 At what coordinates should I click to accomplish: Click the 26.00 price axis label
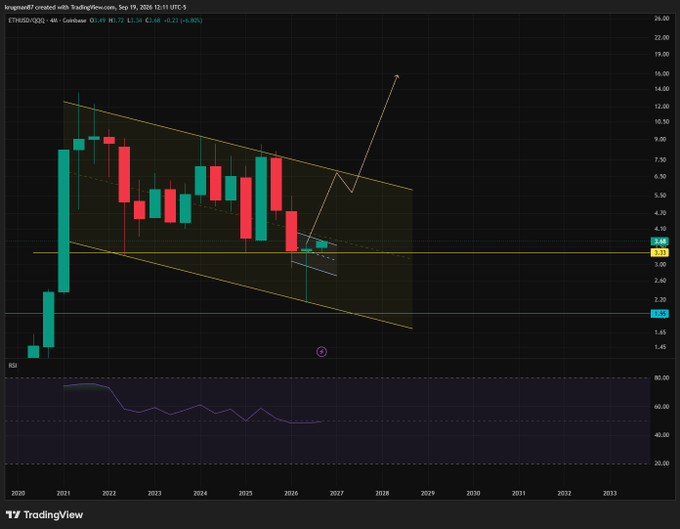pyautogui.click(x=661, y=18)
